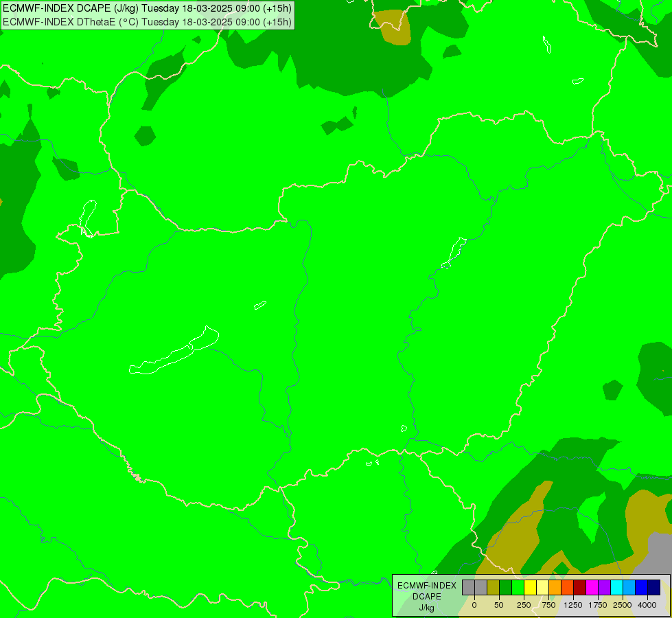
Task: Click the legend title "ECMWF-INDEX"
Action: (427, 586)
